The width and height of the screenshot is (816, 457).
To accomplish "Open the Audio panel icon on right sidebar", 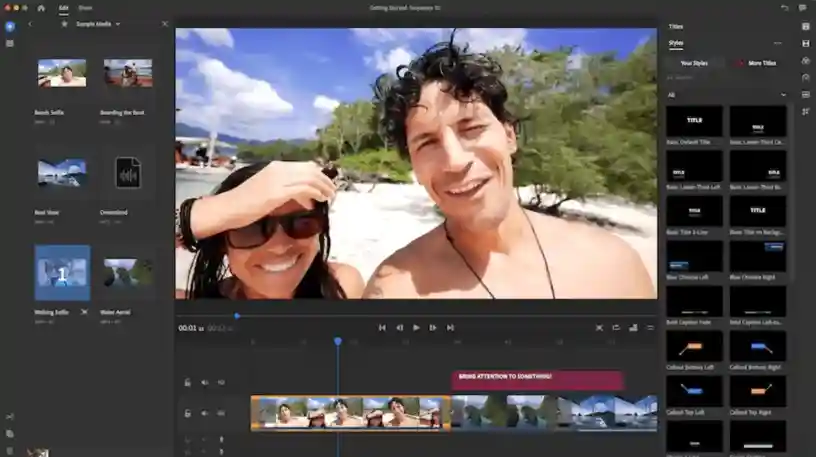I will [x=806, y=78].
